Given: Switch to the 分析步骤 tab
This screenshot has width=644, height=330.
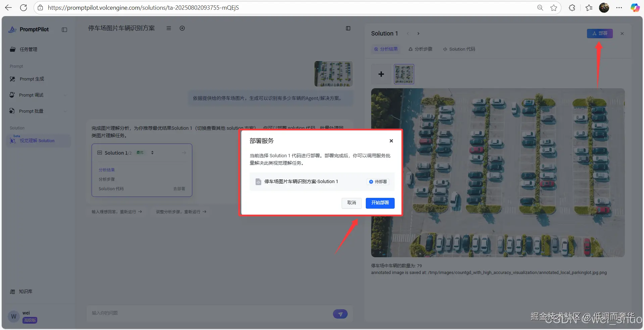Looking at the screenshot, I should tap(420, 49).
